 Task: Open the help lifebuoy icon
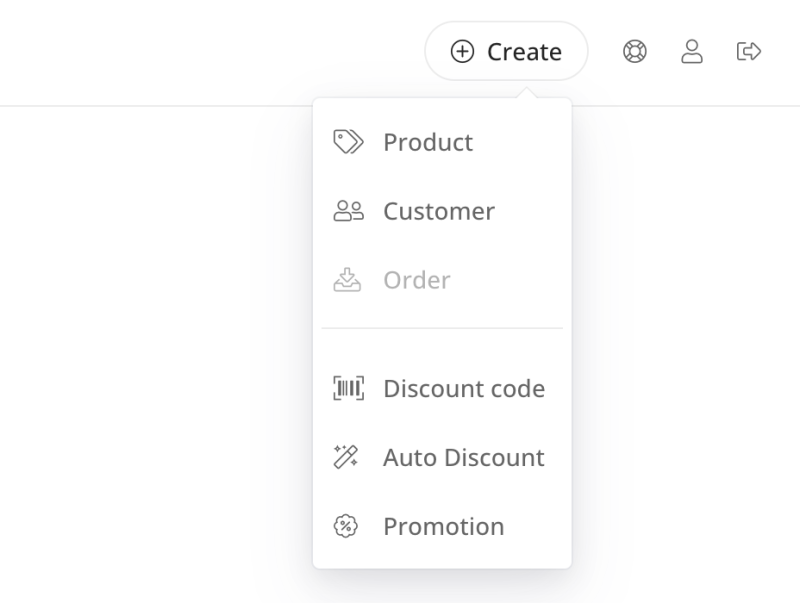(x=635, y=52)
